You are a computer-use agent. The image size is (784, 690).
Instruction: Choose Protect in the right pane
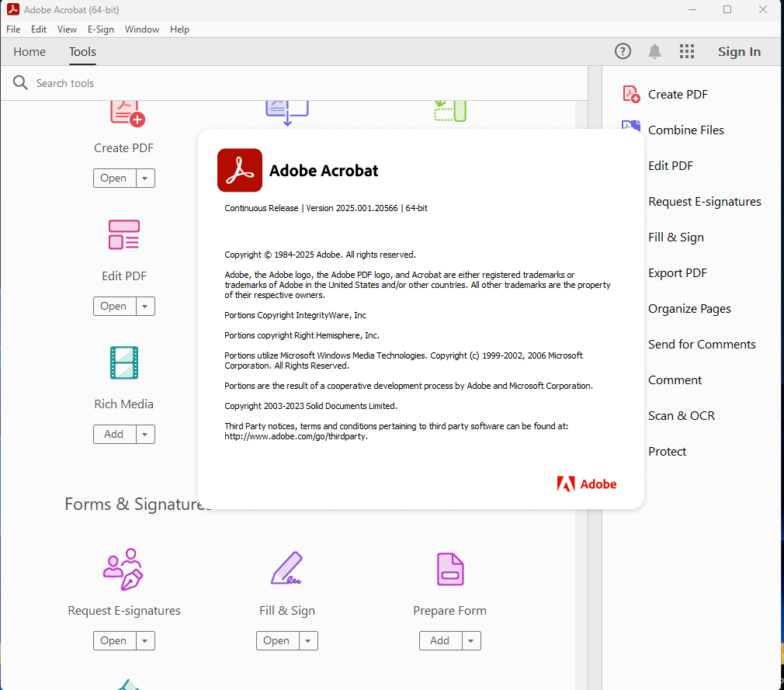coord(667,452)
